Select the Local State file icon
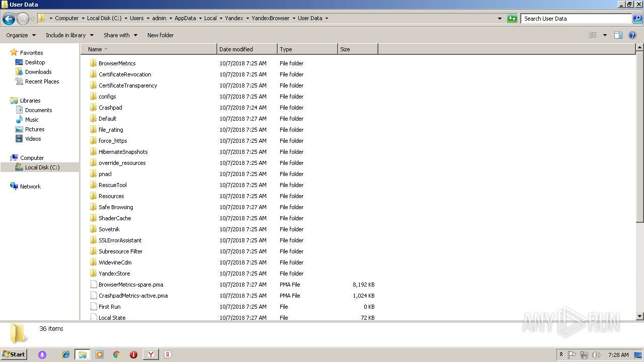The height and width of the screenshot is (362, 644). click(x=93, y=317)
